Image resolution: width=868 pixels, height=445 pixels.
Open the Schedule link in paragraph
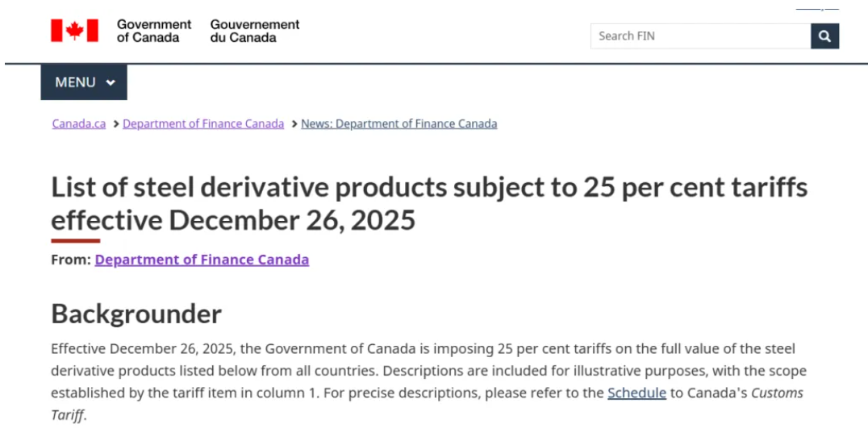click(x=636, y=393)
